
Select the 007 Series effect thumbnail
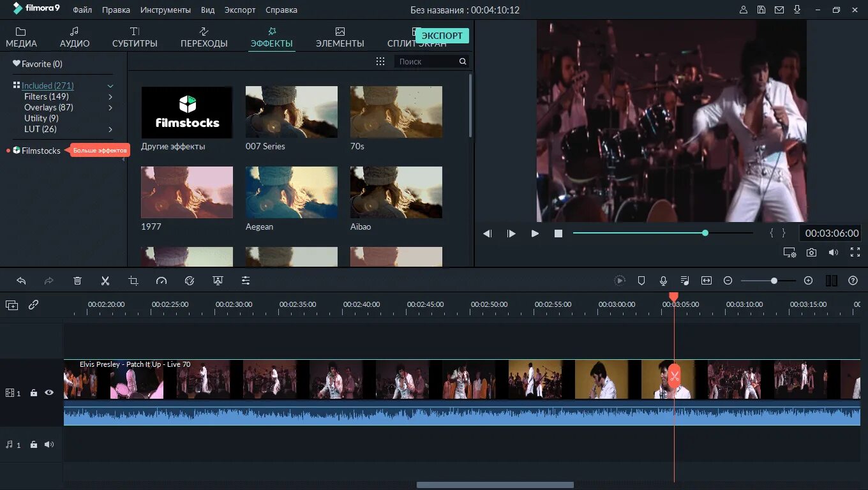click(292, 112)
